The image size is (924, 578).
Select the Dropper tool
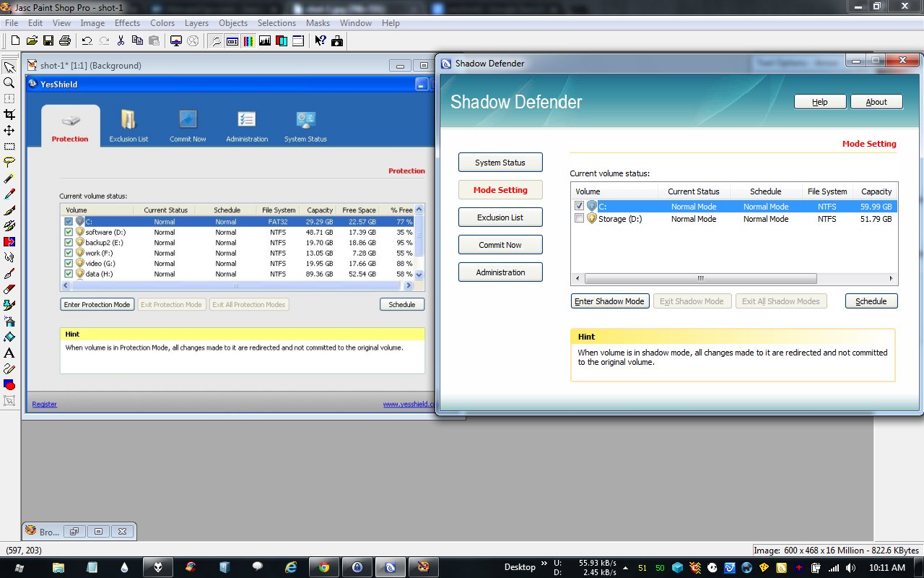point(9,194)
